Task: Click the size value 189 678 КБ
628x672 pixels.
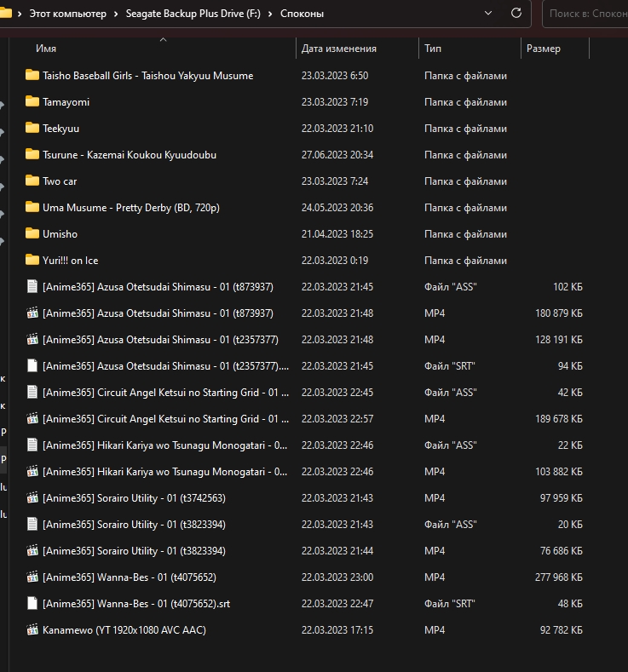Action: [559, 419]
